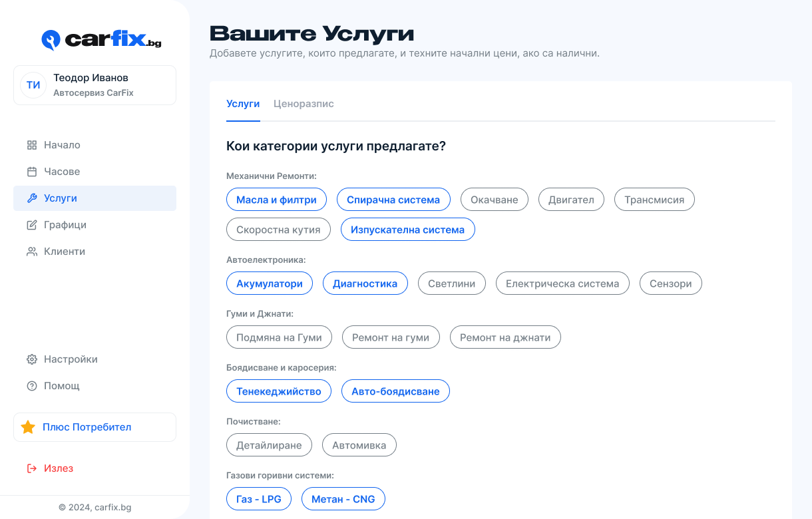Enable the Светлини category

click(452, 283)
